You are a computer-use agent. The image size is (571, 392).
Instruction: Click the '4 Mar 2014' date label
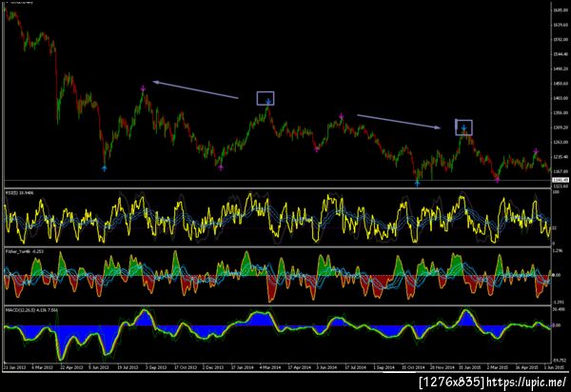(270, 367)
